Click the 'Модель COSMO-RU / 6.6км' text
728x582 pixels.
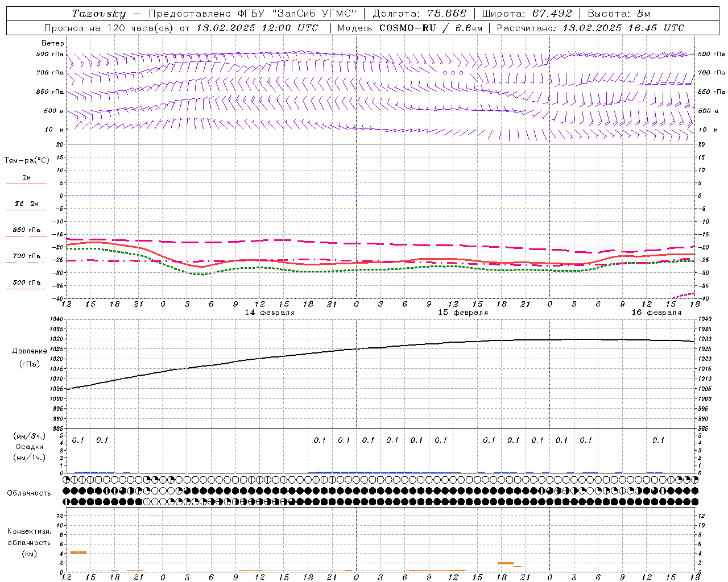[x=410, y=28]
